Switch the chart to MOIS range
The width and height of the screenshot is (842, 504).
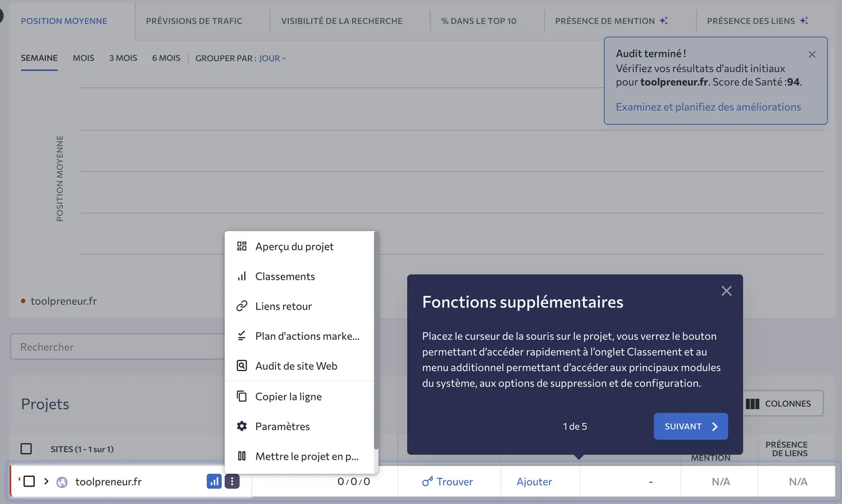click(84, 58)
